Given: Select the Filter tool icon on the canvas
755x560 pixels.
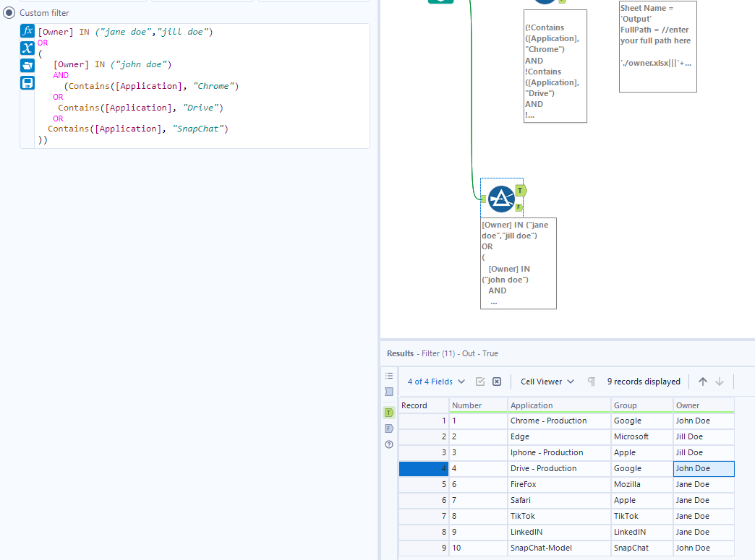Looking at the screenshot, I should pyautogui.click(x=502, y=200).
